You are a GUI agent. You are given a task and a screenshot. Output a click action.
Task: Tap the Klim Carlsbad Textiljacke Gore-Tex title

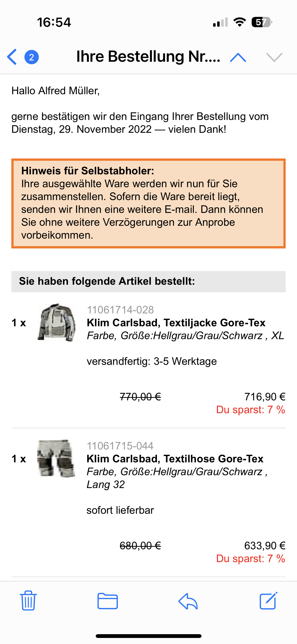(176, 323)
